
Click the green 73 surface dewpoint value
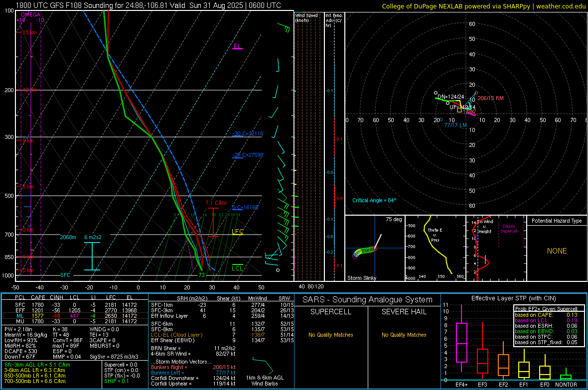201,275
